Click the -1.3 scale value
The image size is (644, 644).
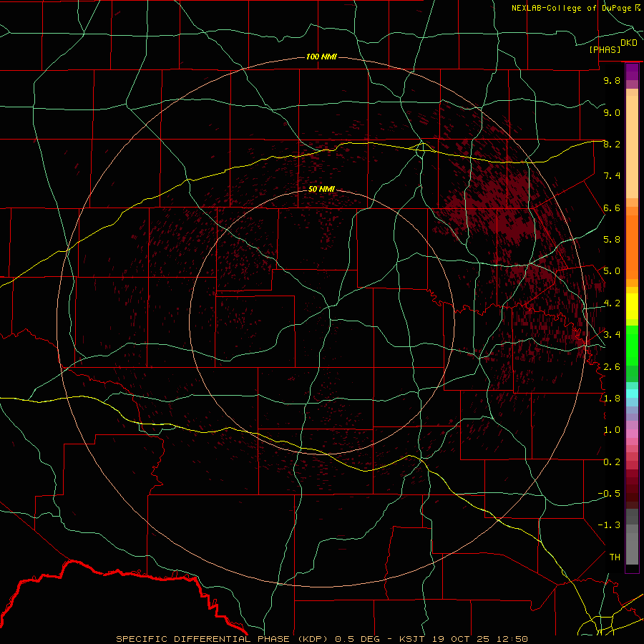coord(609,525)
